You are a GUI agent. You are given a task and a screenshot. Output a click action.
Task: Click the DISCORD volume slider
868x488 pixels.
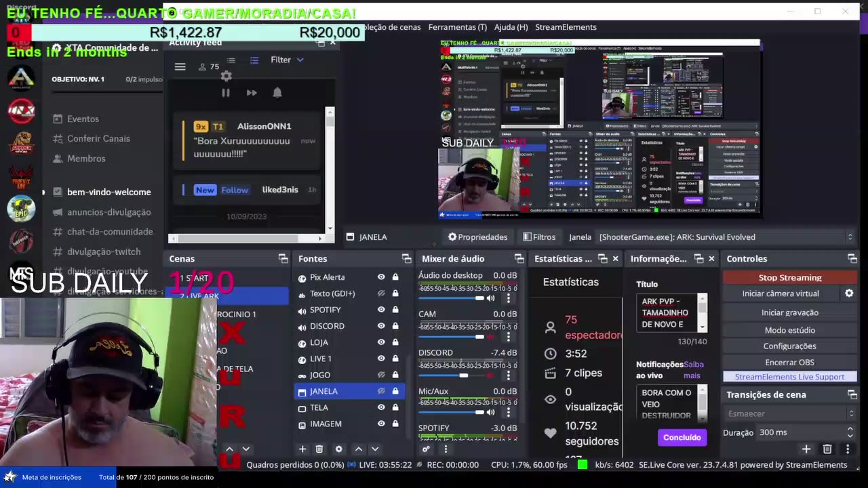(451, 375)
